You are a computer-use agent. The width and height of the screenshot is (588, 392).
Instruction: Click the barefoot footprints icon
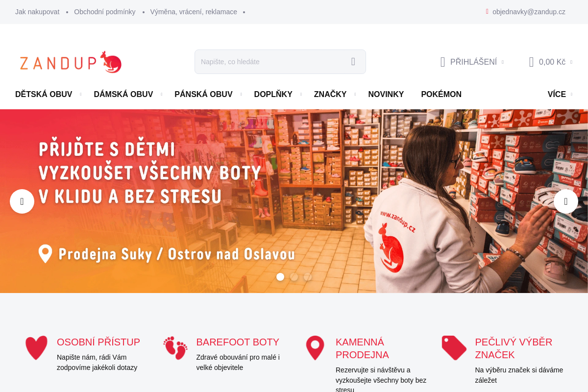click(175, 348)
